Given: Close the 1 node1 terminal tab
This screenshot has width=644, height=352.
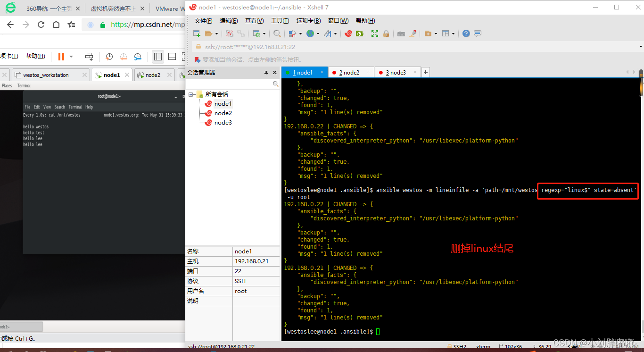Looking at the screenshot, I should click(322, 72).
